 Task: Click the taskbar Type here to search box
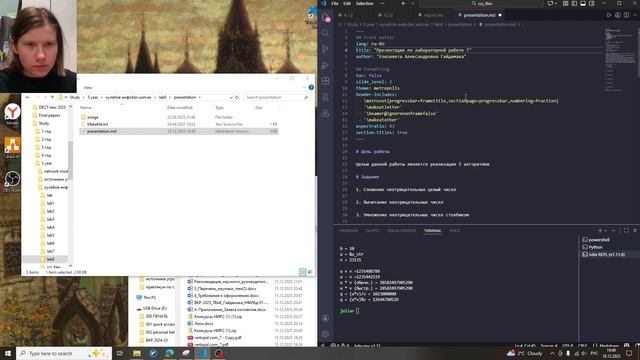point(64,353)
